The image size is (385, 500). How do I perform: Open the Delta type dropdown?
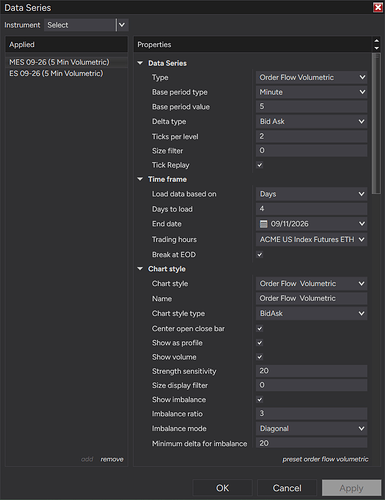click(311, 121)
